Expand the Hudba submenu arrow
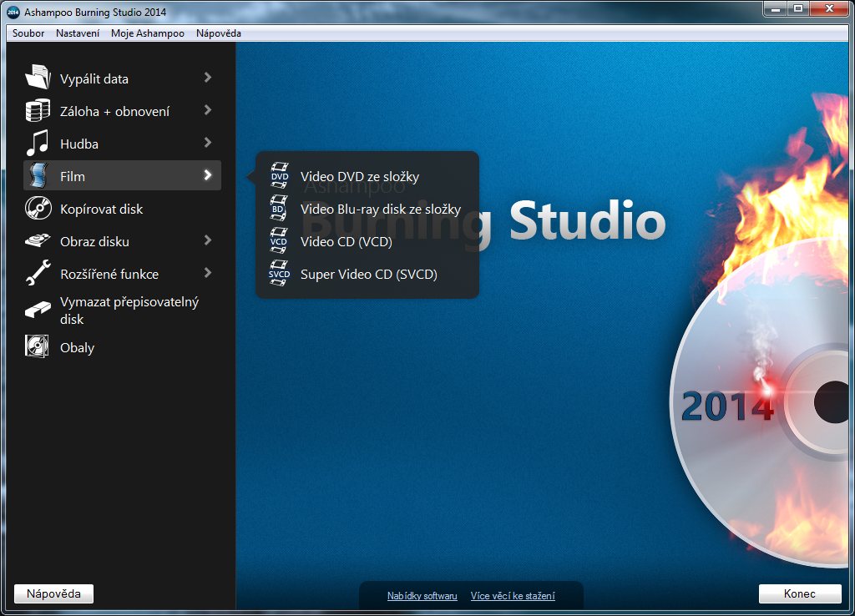 (208, 143)
